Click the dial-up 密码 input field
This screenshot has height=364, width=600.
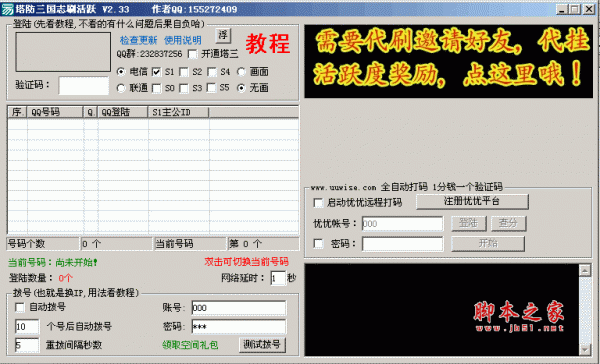coord(239,327)
